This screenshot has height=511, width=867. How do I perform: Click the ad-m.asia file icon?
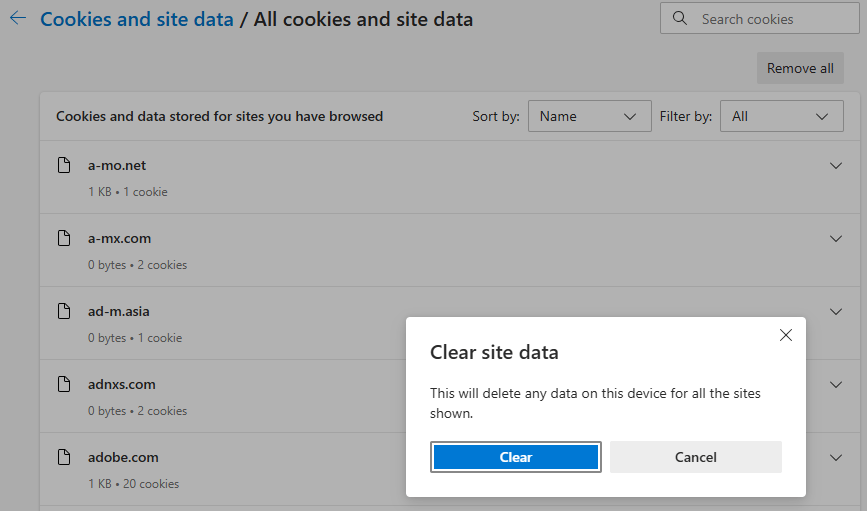point(64,311)
